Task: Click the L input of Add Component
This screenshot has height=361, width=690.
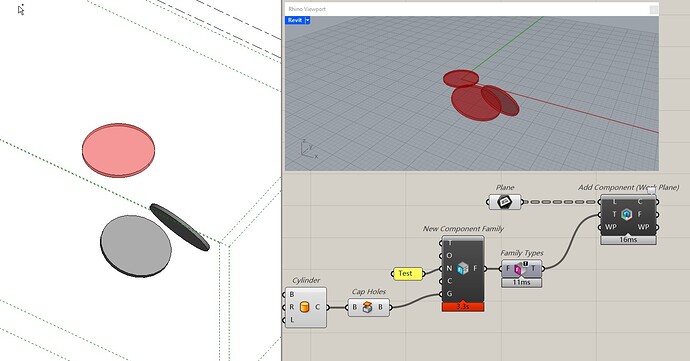Action: pyautogui.click(x=614, y=202)
